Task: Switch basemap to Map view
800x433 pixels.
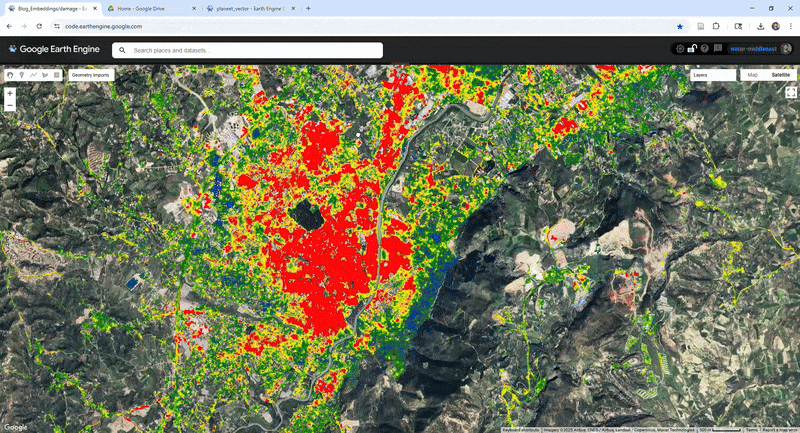Action: point(752,75)
